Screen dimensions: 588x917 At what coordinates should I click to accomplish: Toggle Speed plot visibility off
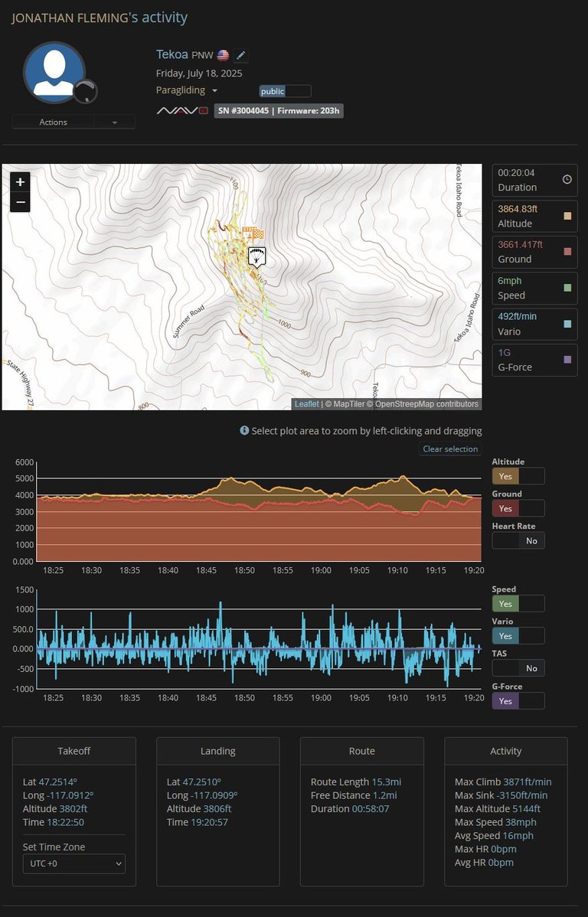pyautogui.click(x=518, y=603)
